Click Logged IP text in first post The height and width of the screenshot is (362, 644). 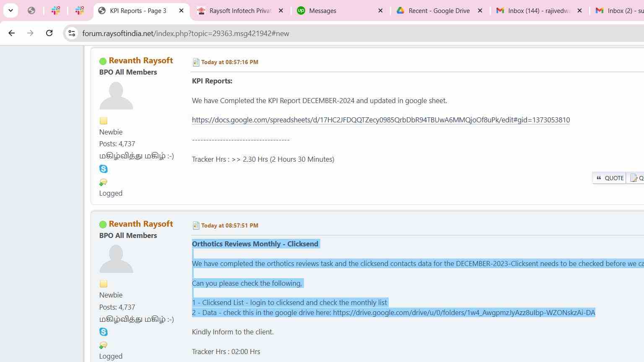pos(111,193)
